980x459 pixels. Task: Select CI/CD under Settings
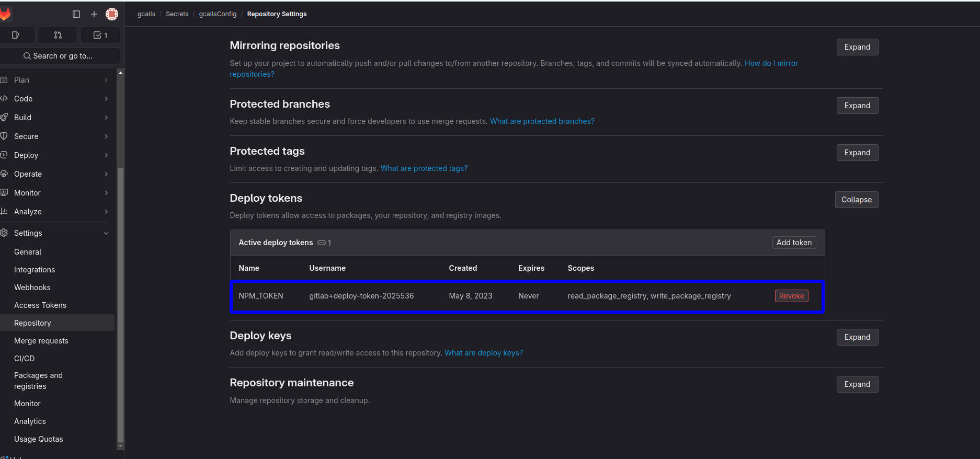point(25,359)
